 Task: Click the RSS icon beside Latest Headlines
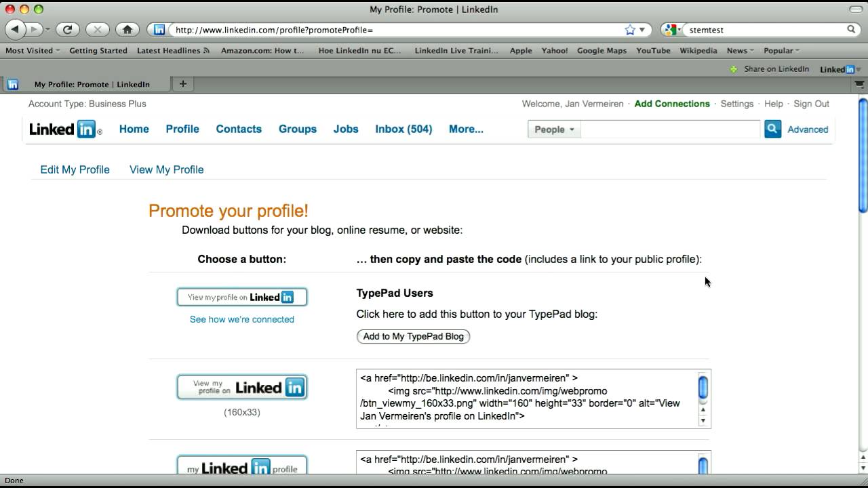[x=206, y=50]
